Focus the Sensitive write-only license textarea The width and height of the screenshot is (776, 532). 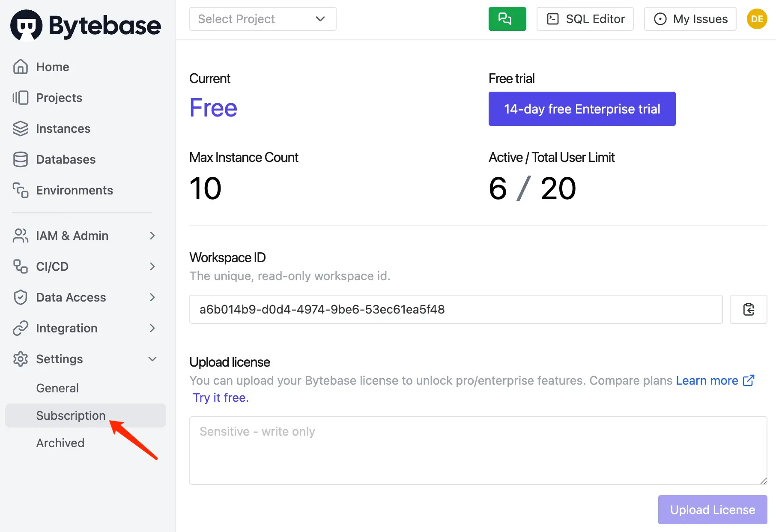(478, 451)
